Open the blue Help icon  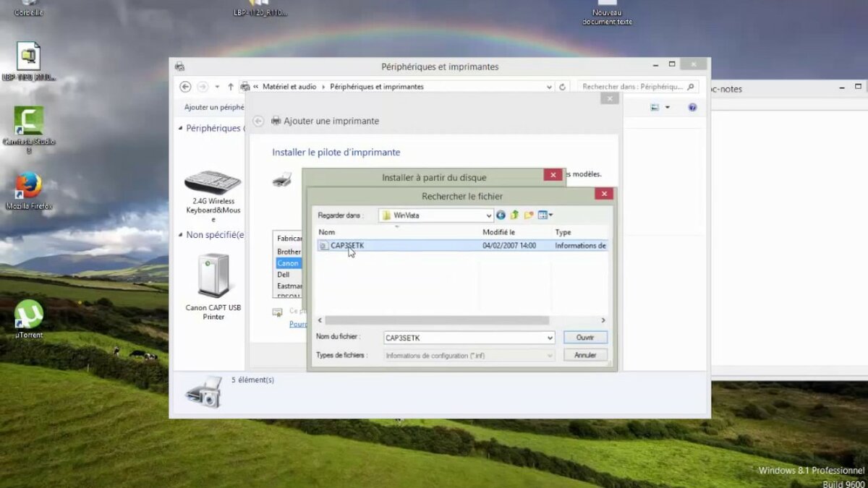(692, 107)
